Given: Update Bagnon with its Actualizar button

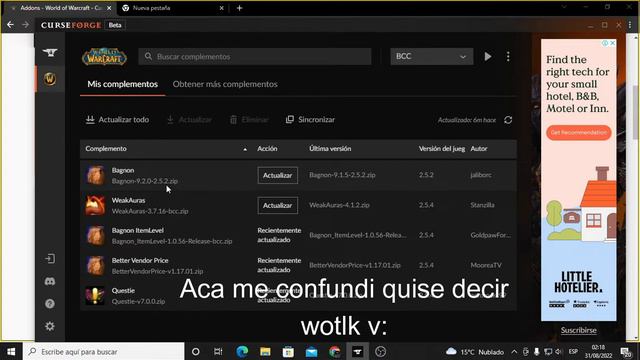Looking at the screenshot, I should coord(278,175).
